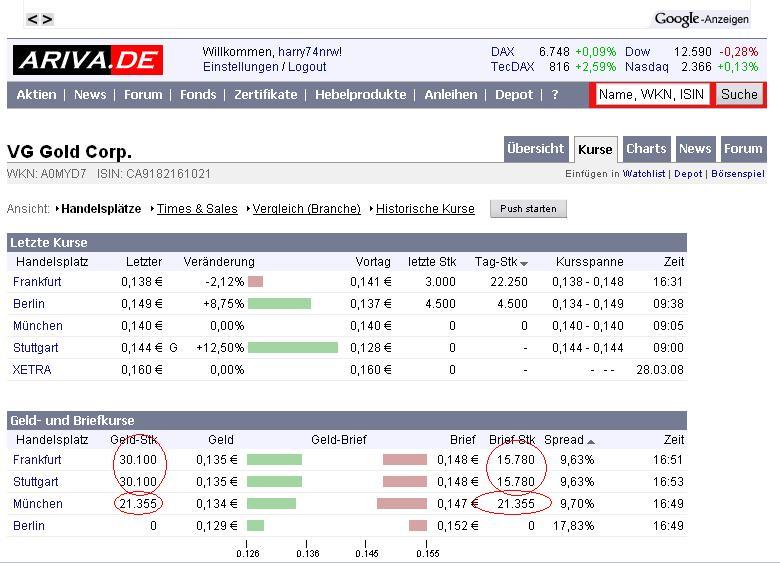Click the Nasdaq index value 2.366
Screen dimensions: 780x563
(696, 67)
